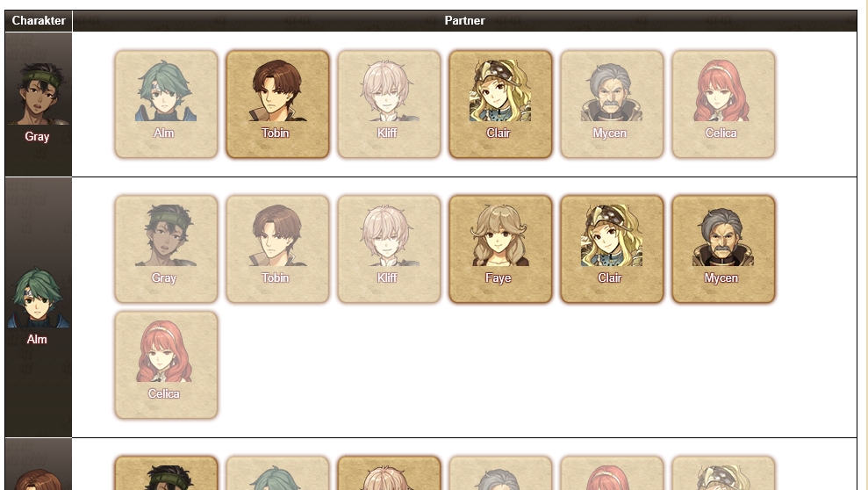Choose Alm portrait card in Gray's row

[x=166, y=104]
